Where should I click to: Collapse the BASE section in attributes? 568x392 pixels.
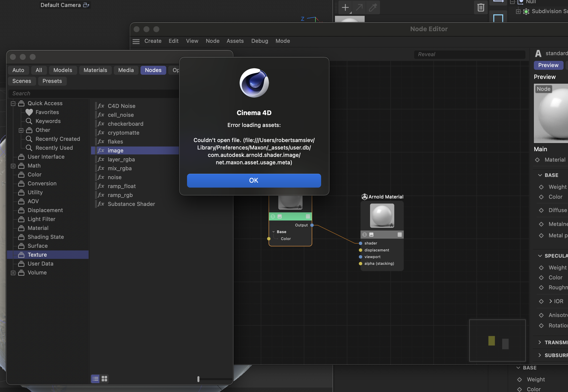(540, 175)
